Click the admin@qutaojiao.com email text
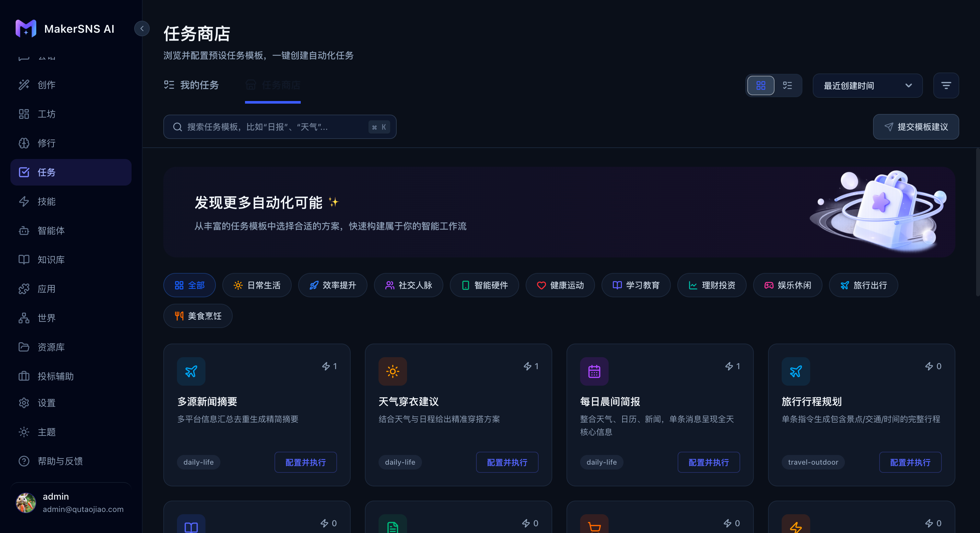Screen dimensions: 980x533 (83, 509)
